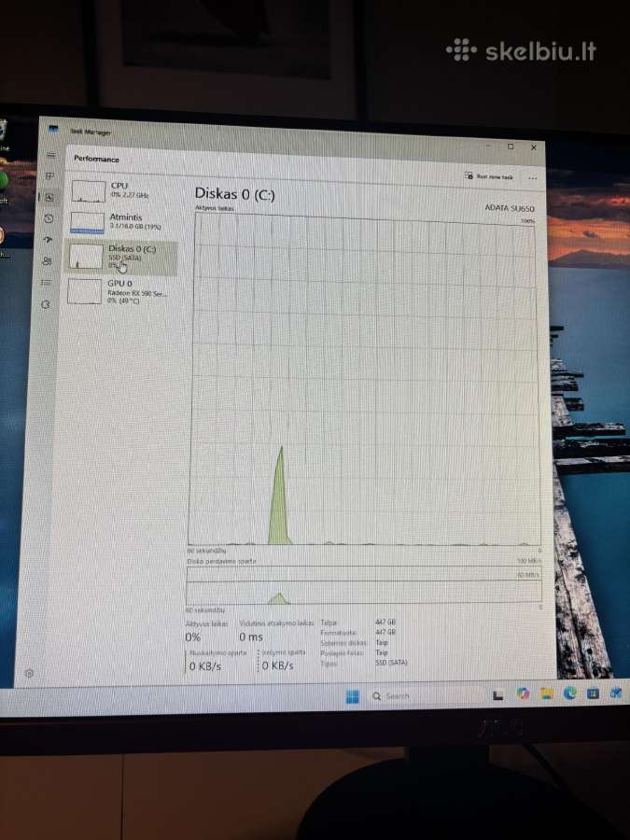The height and width of the screenshot is (840, 630).
Task: Open Microsoft Edge from the taskbar
Action: click(569, 693)
